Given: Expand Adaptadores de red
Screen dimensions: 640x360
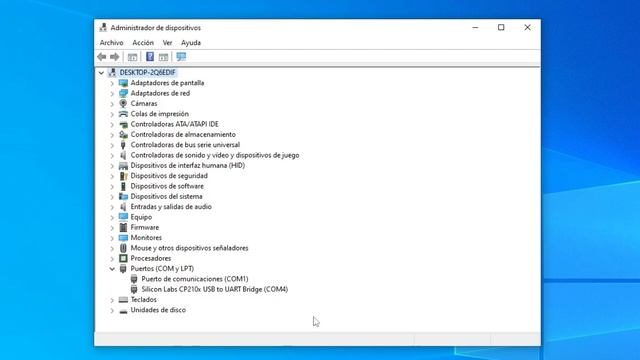Looking at the screenshot, I should pyautogui.click(x=112, y=93).
